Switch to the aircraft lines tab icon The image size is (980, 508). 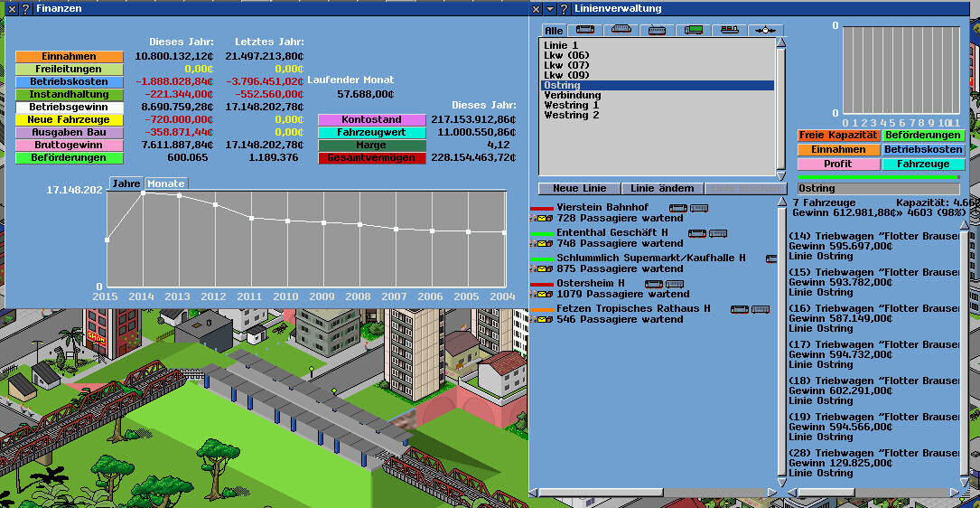[766, 31]
